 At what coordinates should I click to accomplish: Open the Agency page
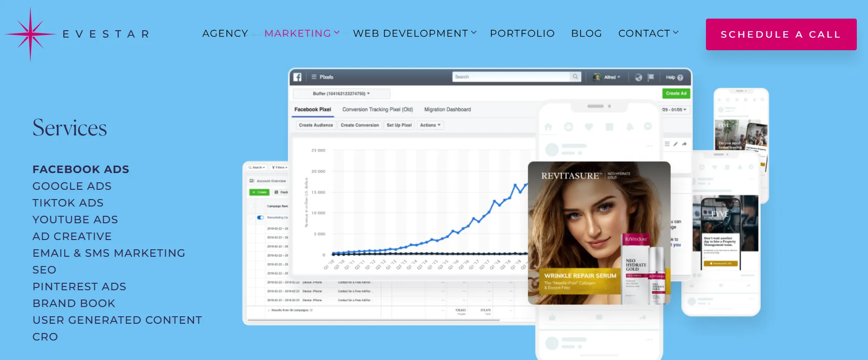click(x=225, y=33)
